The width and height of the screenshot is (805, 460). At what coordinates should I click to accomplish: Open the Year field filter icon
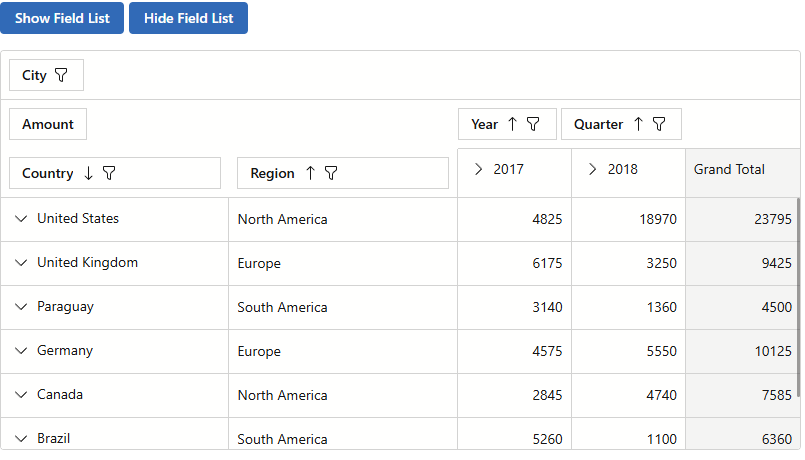click(534, 124)
